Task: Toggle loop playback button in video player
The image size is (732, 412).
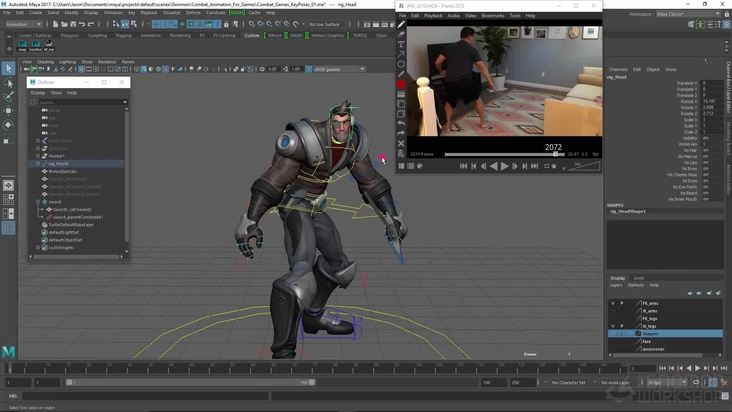Action: [547, 166]
